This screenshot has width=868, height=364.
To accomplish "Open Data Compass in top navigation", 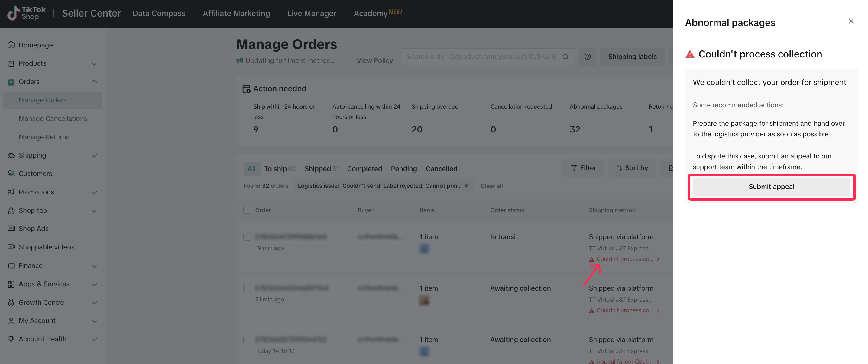I will coord(159,13).
